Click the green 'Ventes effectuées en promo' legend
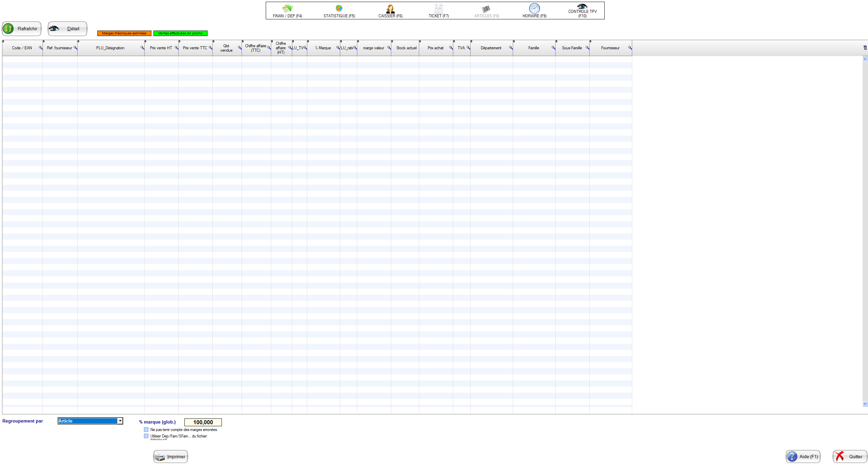 pos(180,33)
